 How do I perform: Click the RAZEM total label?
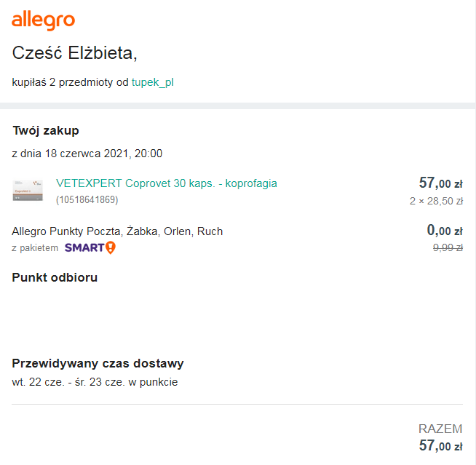click(x=440, y=429)
